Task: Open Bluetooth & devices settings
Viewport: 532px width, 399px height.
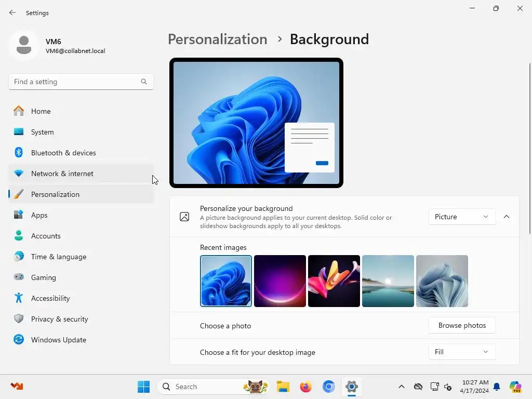Action: pyautogui.click(x=81, y=153)
